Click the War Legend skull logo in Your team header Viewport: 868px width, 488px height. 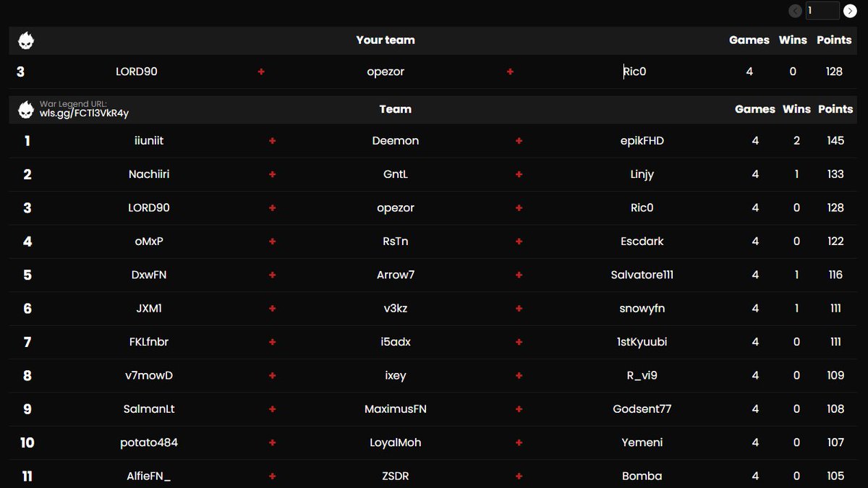point(27,40)
